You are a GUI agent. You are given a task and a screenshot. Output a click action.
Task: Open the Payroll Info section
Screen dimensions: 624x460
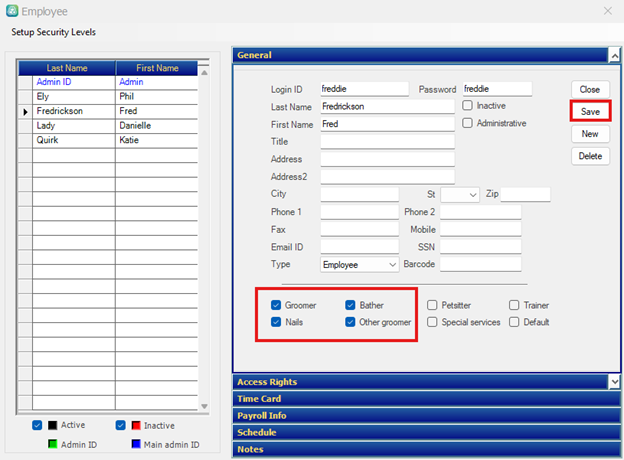[x=427, y=416]
